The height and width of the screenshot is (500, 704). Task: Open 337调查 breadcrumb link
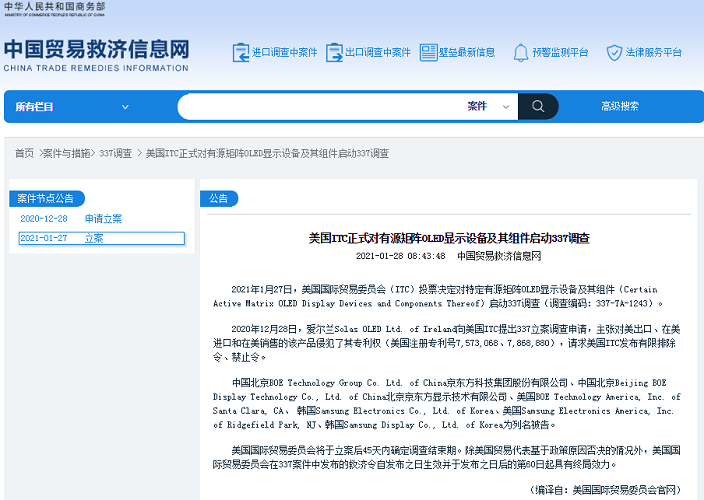pyautogui.click(x=115, y=154)
